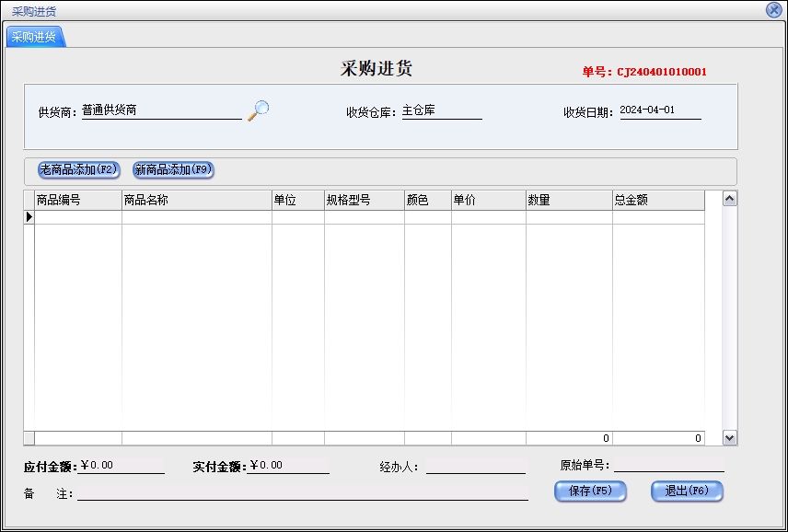788x532 pixels.
Task: Click the 商品名称 column header
Action: tap(196, 200)
